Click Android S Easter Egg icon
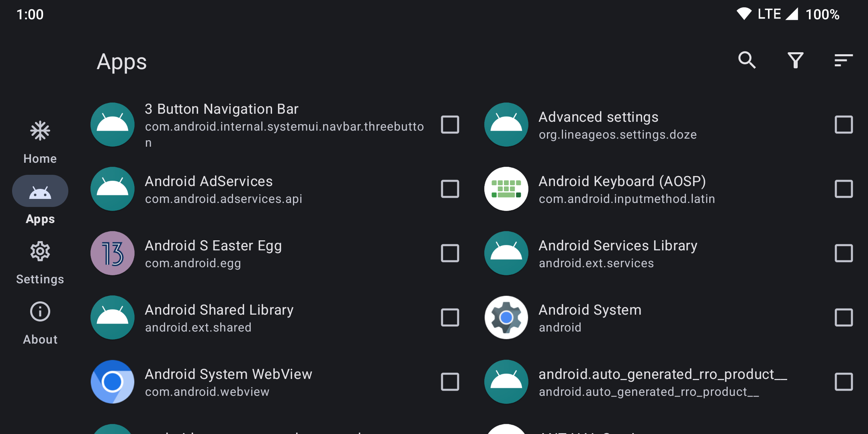Image resolution: width=868 pixels, height=434 pixels. coord(113,253)
